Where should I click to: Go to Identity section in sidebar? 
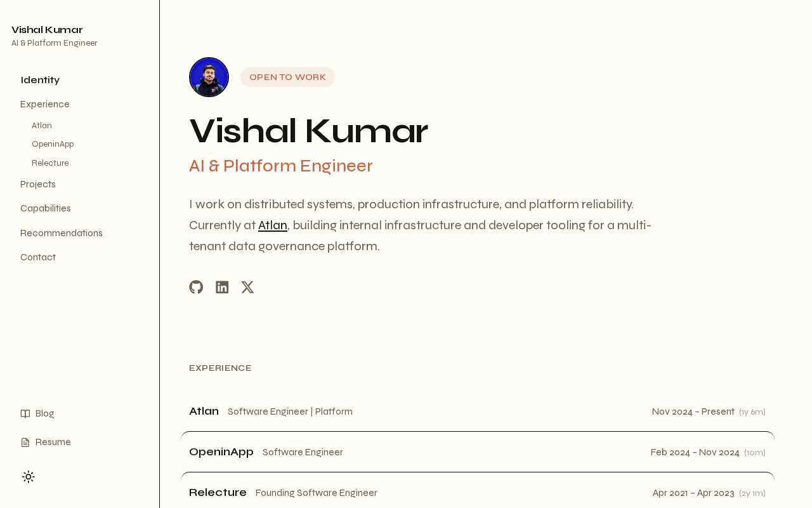40,80
